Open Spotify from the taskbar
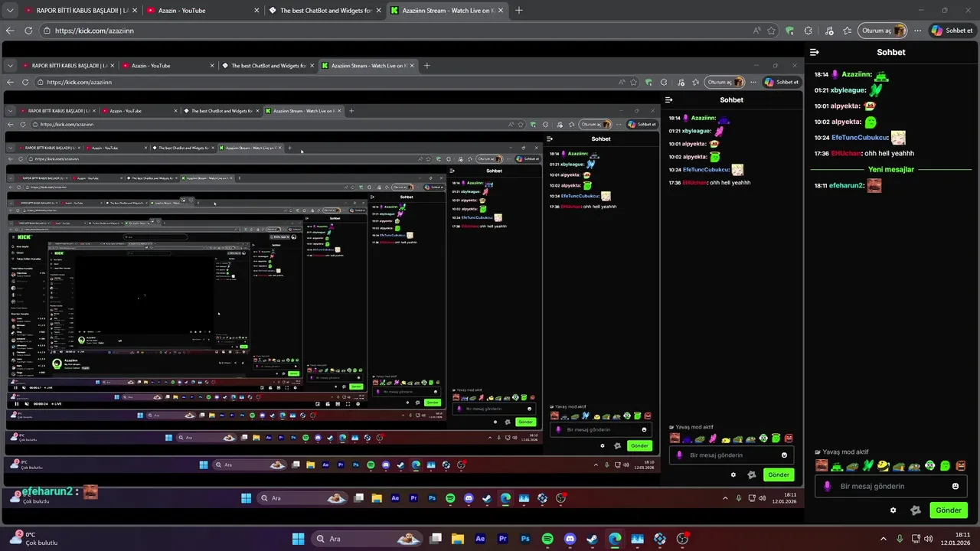Image resolution: width=980 pixels, height=551 pixels. tap(547, 539)
